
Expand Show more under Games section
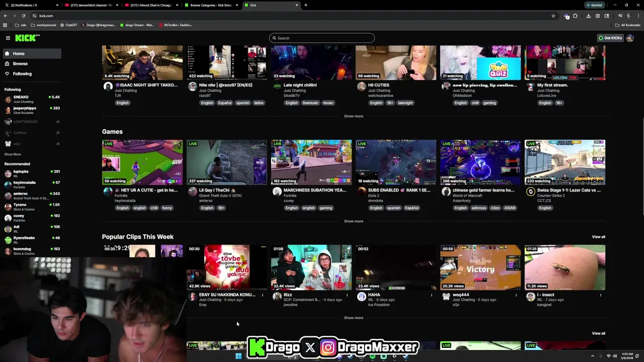coord(353,221)
